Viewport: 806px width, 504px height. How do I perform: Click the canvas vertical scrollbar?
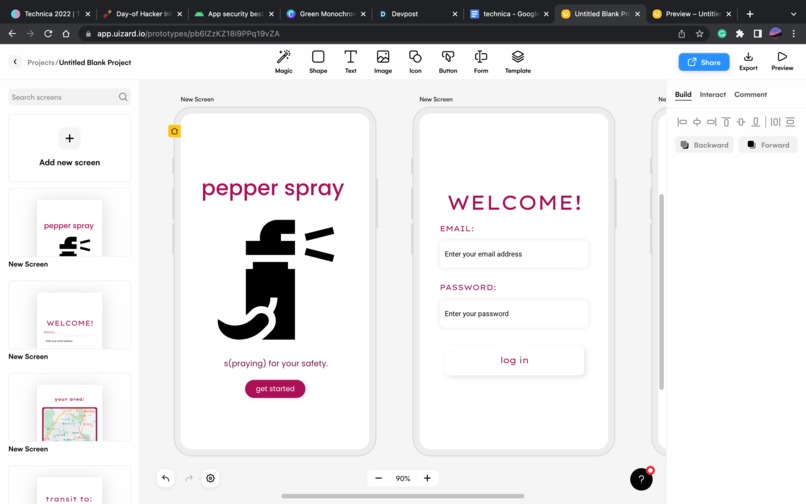pyautogui.click(x=662, y=292)
